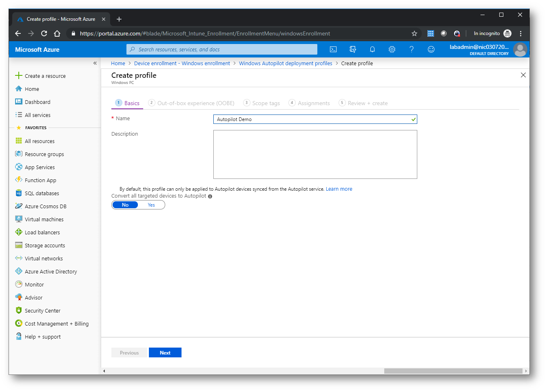Open the Out-of-box experience (OOBE) tab
The image size is (547, 392).
coord(191,103)
